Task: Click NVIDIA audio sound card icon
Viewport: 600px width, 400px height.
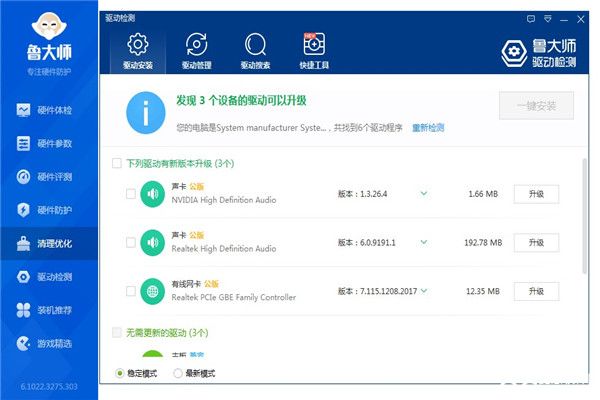Action: tap(153, 194)
